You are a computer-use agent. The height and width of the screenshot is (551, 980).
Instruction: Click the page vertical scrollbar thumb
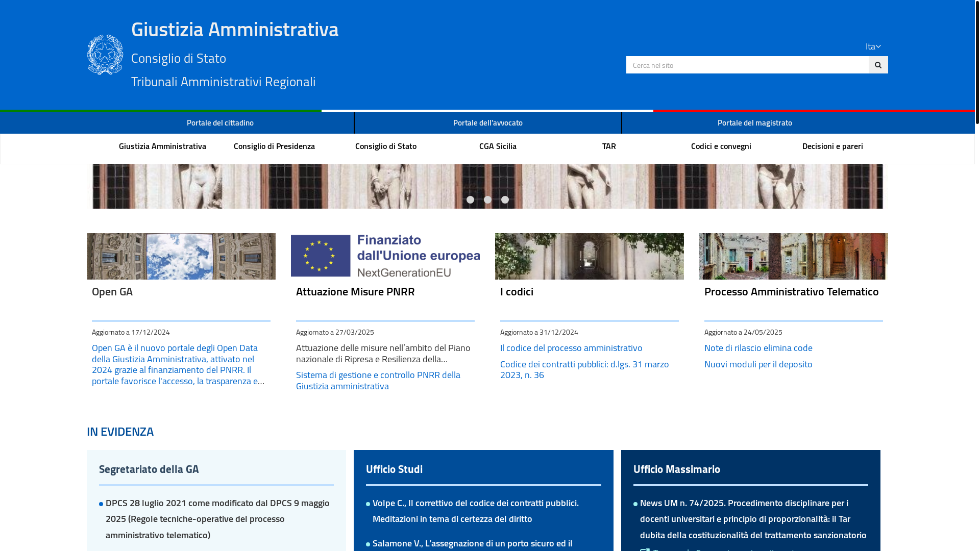pyautogui.click(x=977, y=62)
